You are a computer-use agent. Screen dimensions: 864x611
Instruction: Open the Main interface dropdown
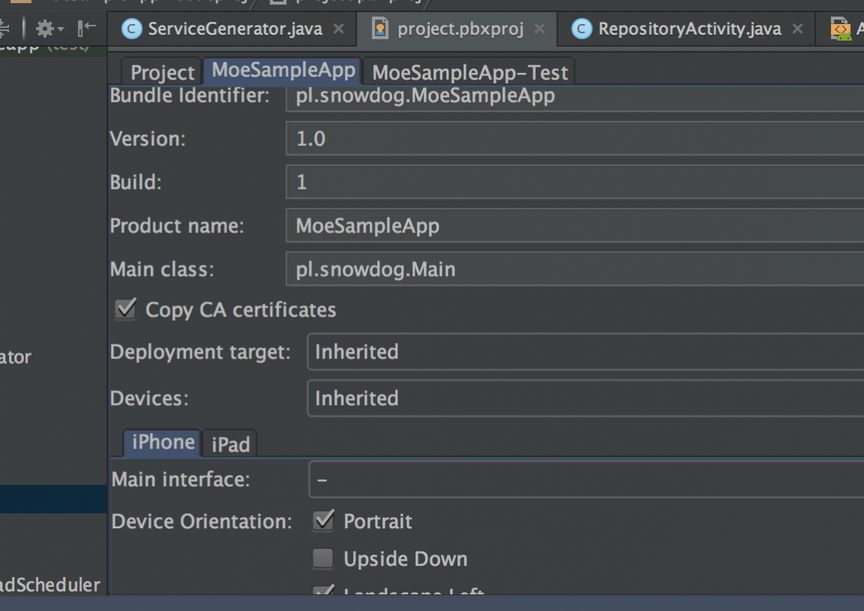click(x=586, y=479)
